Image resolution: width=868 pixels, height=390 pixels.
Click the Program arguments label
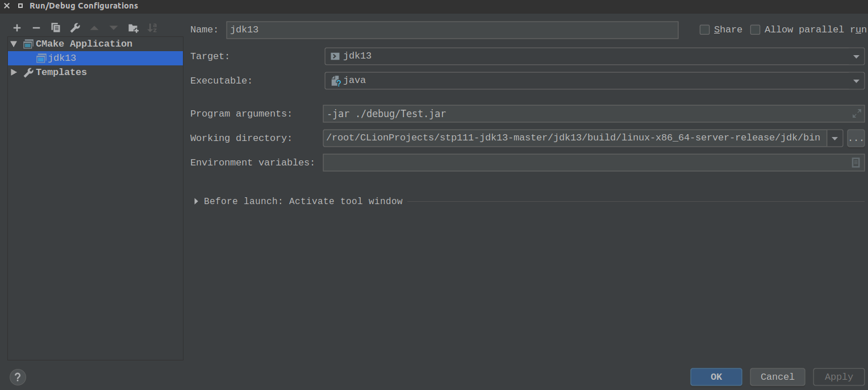tap(241, 114)
